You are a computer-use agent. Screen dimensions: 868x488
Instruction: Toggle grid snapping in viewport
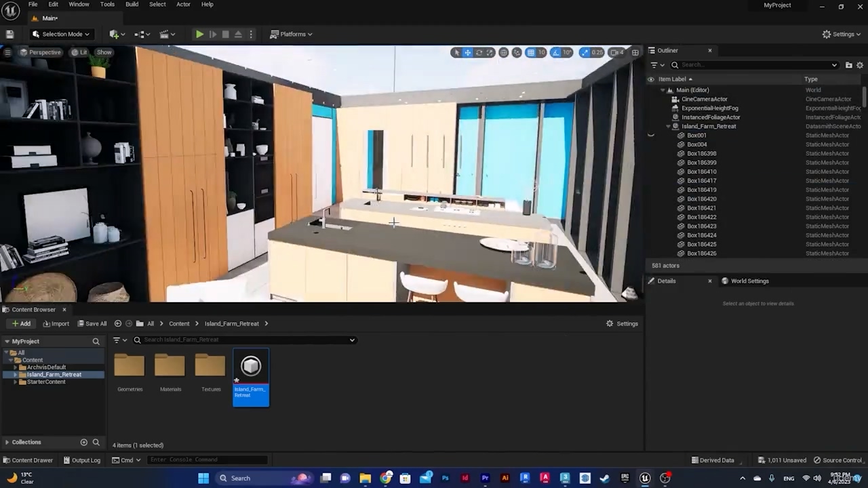pyautogui.click(x=531, y=52)
